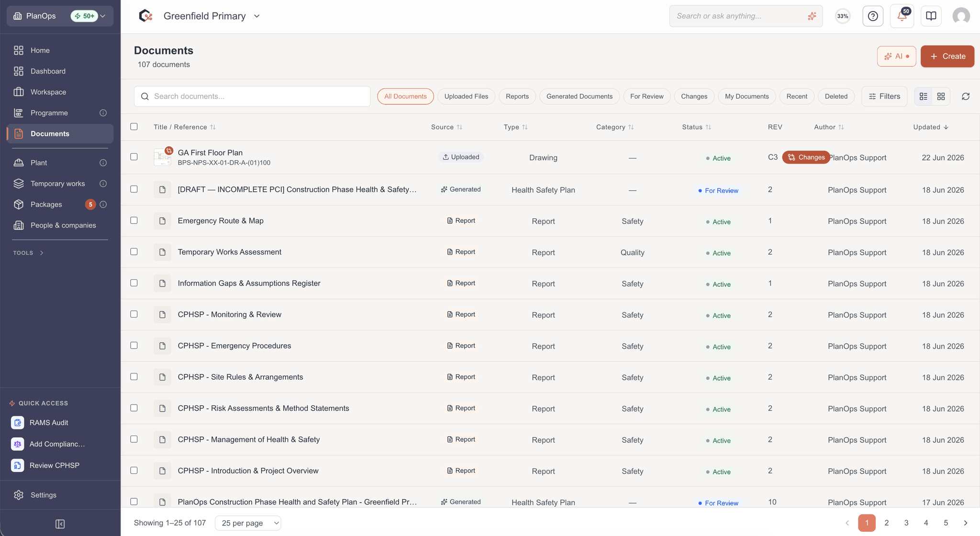Click the Create button
The width and height of the screenshot is (980, 536).
coord(947,56)
